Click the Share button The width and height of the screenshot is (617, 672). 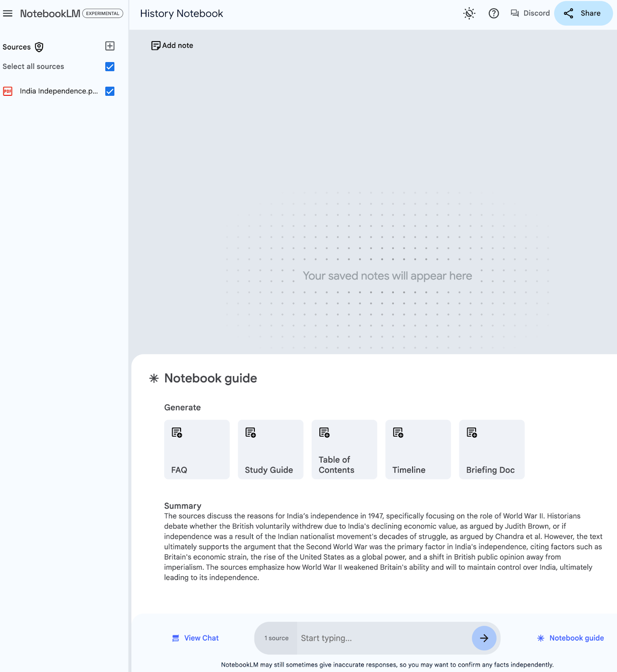pyautogui.click(x=583, y=13)
